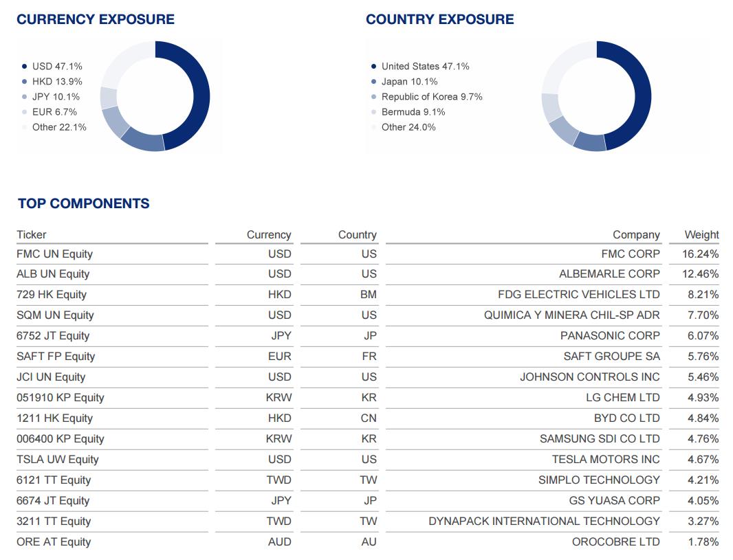
Task: Click the Currency column header
Action: pyautogui.click(x=269, y=234)
